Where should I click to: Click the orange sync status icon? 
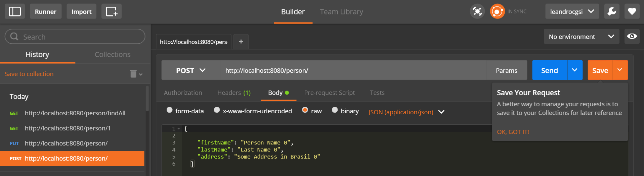[x=497, y=11]
